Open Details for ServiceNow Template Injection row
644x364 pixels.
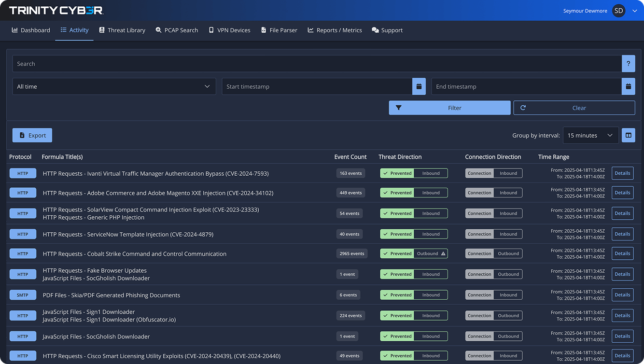(622, 234)
